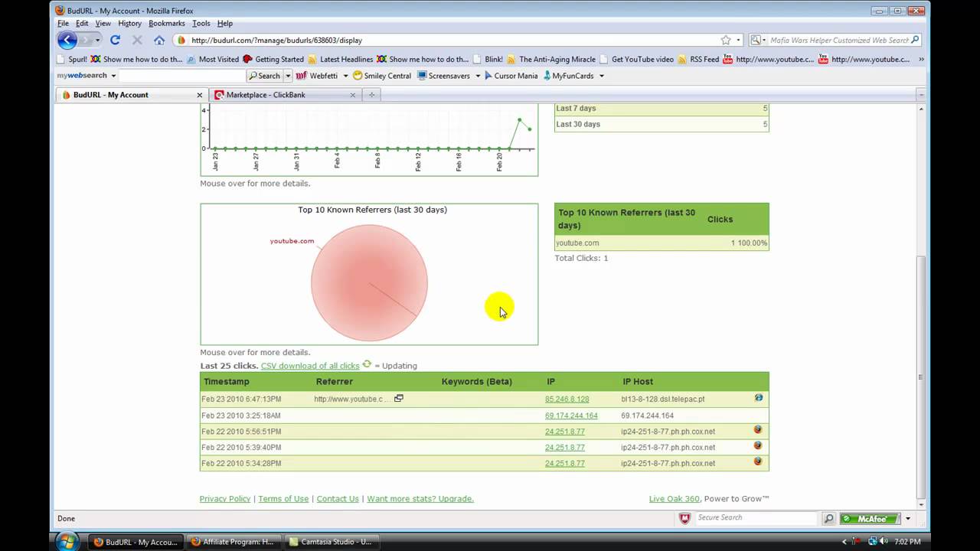Click the McAfee Secure Search field
Screen dimensions: 980x551
(756, 518)
